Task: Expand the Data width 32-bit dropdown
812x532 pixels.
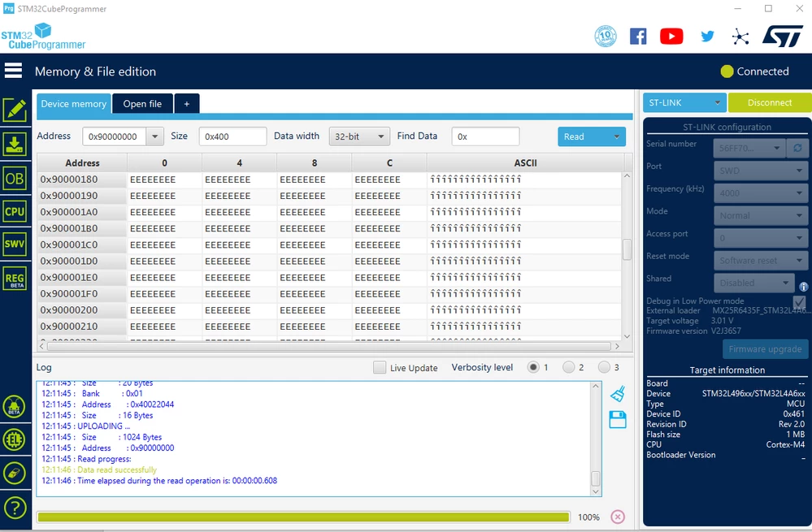Action: pyautogui.click(x=359, y=136)
